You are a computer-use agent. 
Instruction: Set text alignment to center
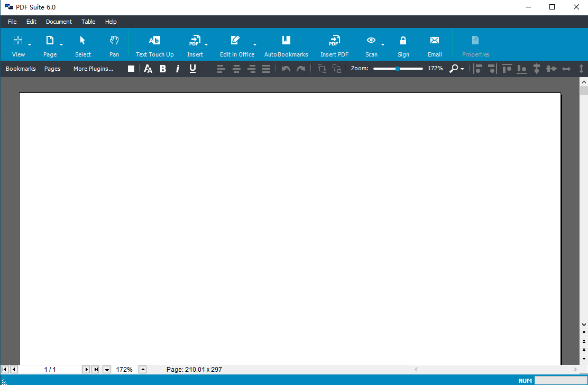pyautogui.click(x=236, y=69)
